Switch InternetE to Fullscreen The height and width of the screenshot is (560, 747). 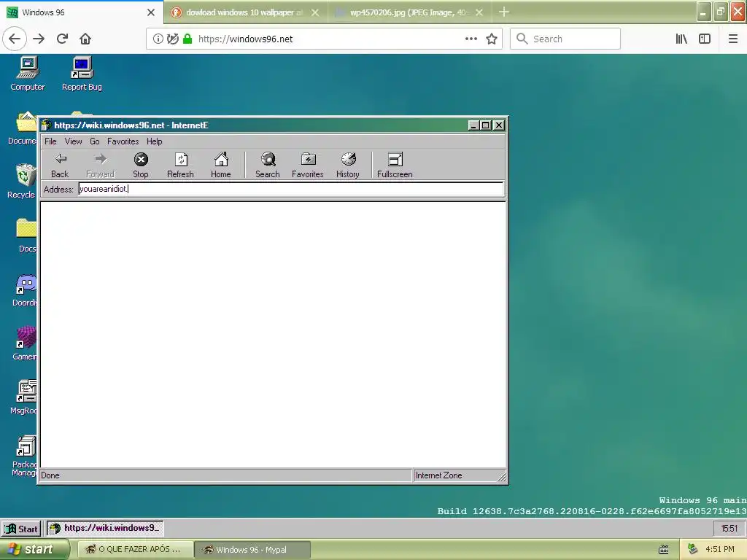pos(395,166)
